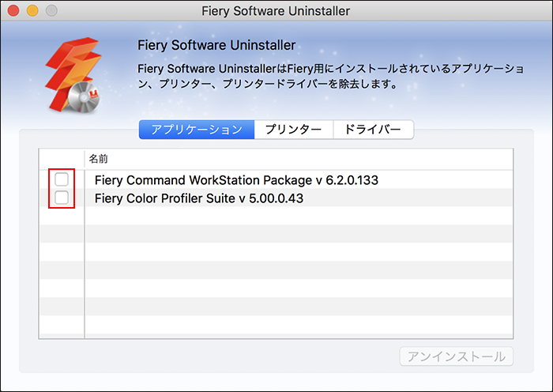Open the ドライバー tab
The height and width of the screenshot is (392, 553).
coord(373,130)
